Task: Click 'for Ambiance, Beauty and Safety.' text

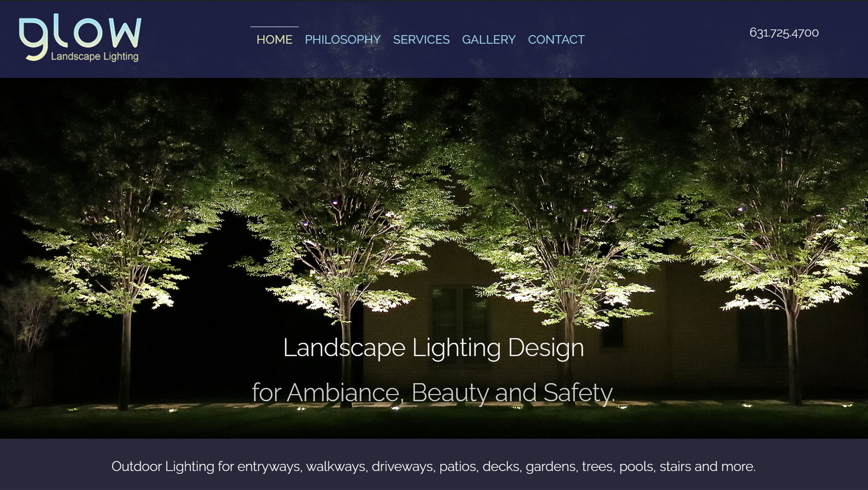Action: click(x=433, y=393)
